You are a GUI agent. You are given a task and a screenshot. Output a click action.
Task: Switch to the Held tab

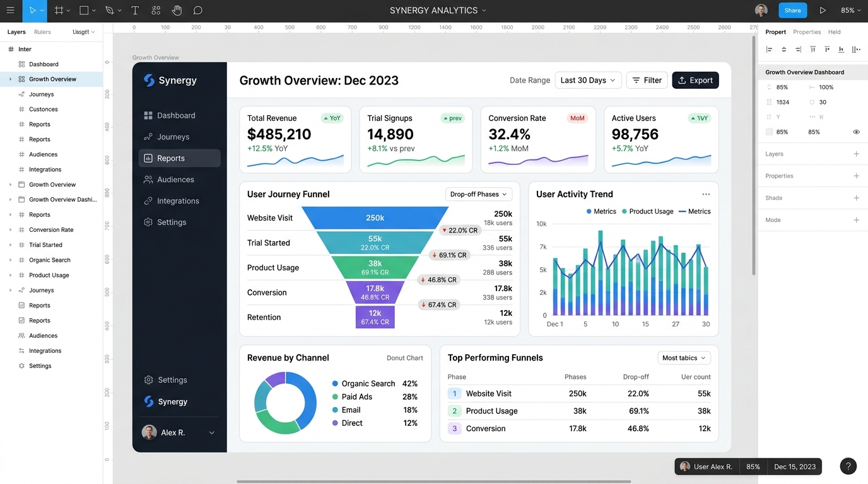[834, 32]
